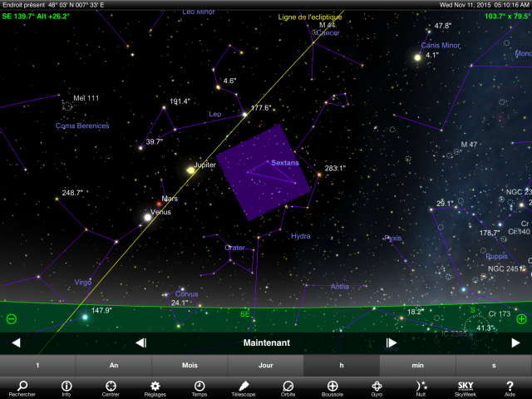Image resolution: width=532 pixels, height=399 pixels.
Task: Open the Temps clock icon
Action: click(x=199, y=388)
